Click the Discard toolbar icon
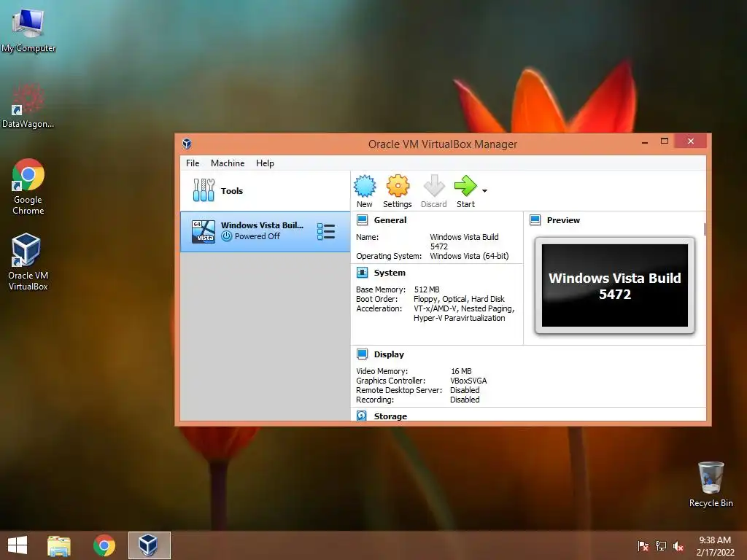The width and height of the screenshot is (747, 560). tap(433, 186)
